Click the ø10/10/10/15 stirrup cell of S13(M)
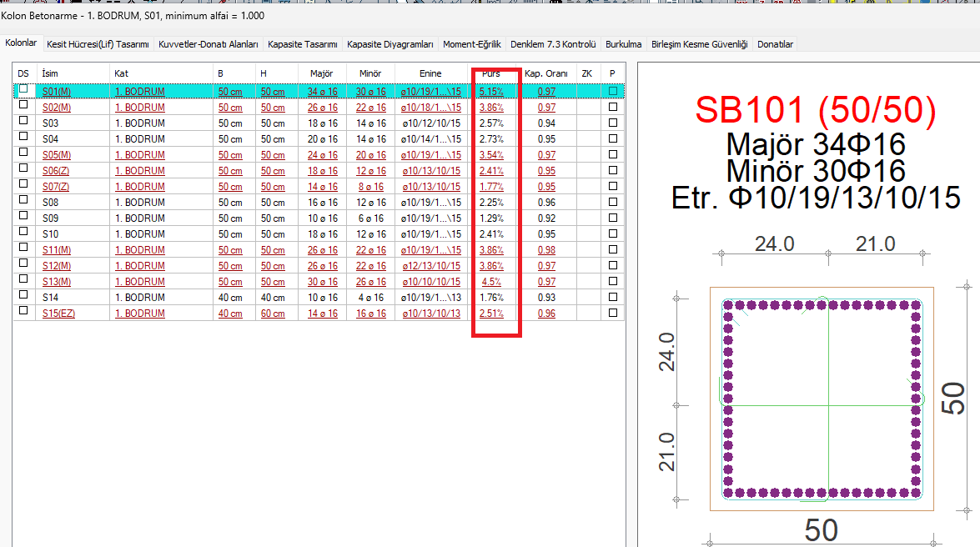 pos(431,282)
